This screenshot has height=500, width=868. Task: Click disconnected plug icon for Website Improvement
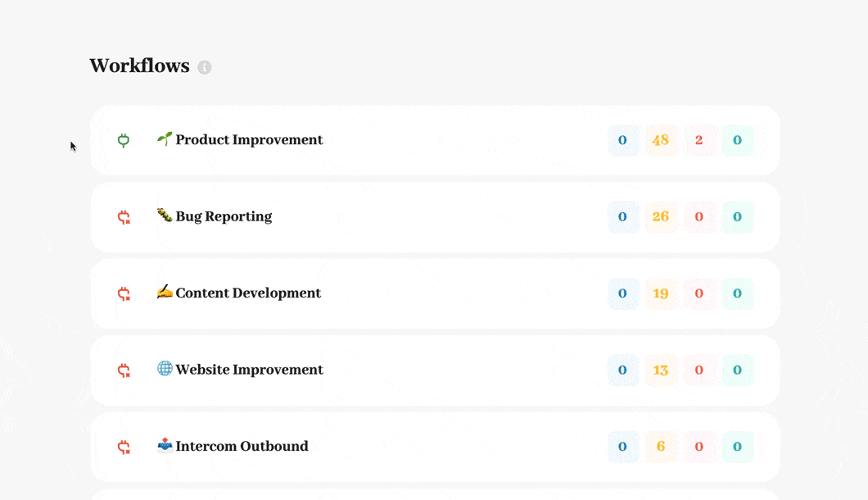pyautogui.click(x=124, y=370)
